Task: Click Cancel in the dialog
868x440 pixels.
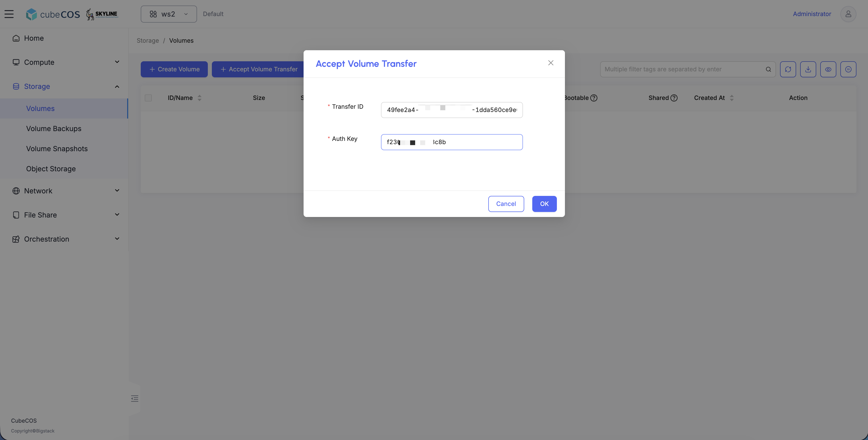Action: [x=506, y=204]
